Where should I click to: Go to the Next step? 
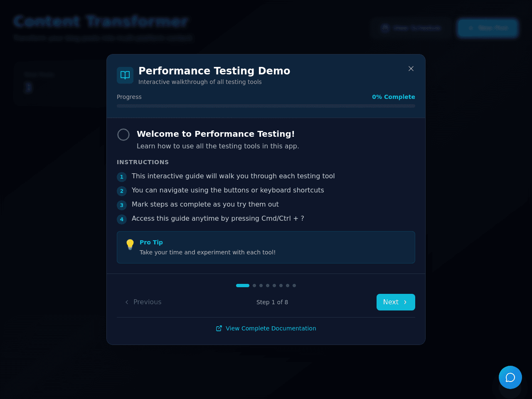click(x=396, y=302)
